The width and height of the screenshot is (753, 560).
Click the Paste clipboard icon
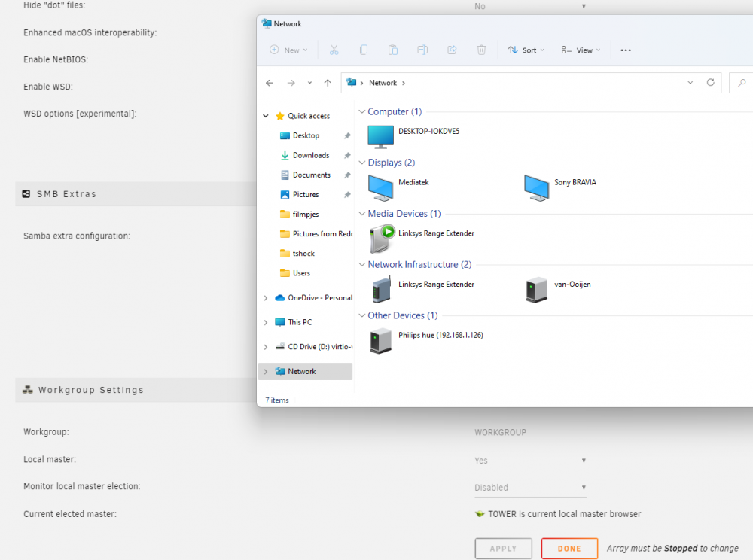[393, 50]
